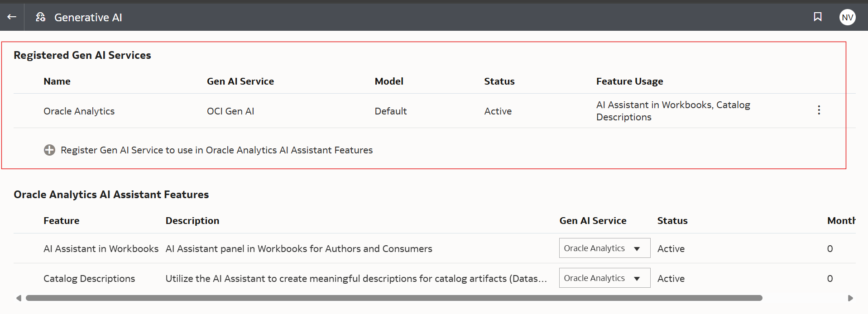The image size is (868, 314).
Task: Click the OCI Gen AI cell
Action: (x=230, y=111)
